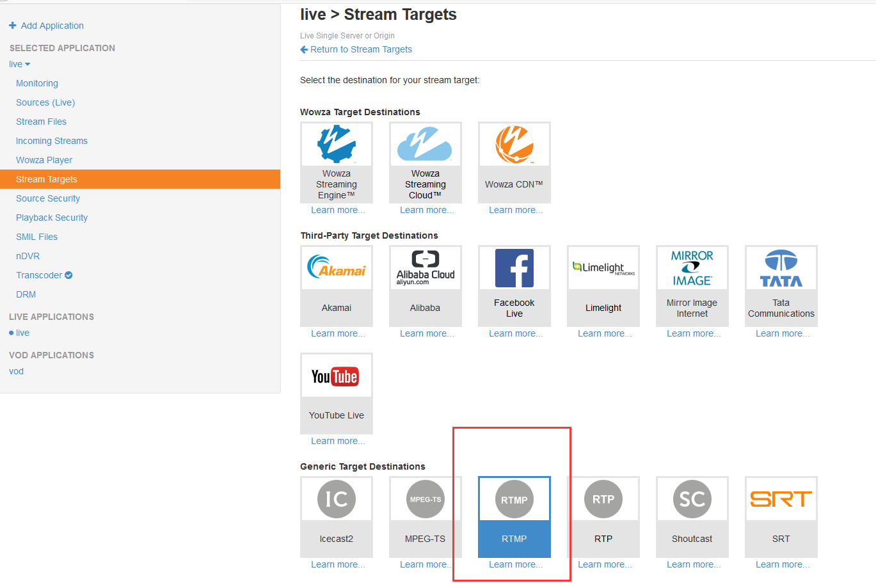Image resolution: width=876 pixels, height=588 pixels.
Task: Open live under Live Applications
Action: pyautogui.click(x=22, y=333)
